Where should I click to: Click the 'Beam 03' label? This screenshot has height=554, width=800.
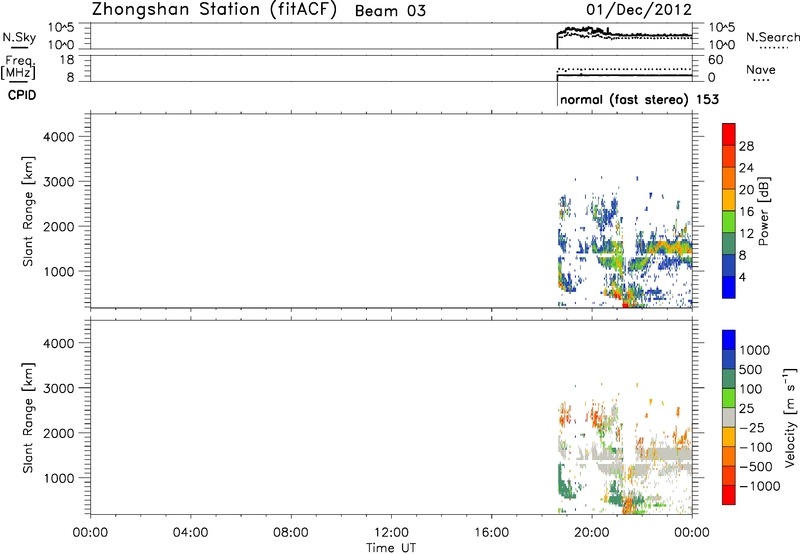pos(390,11)
